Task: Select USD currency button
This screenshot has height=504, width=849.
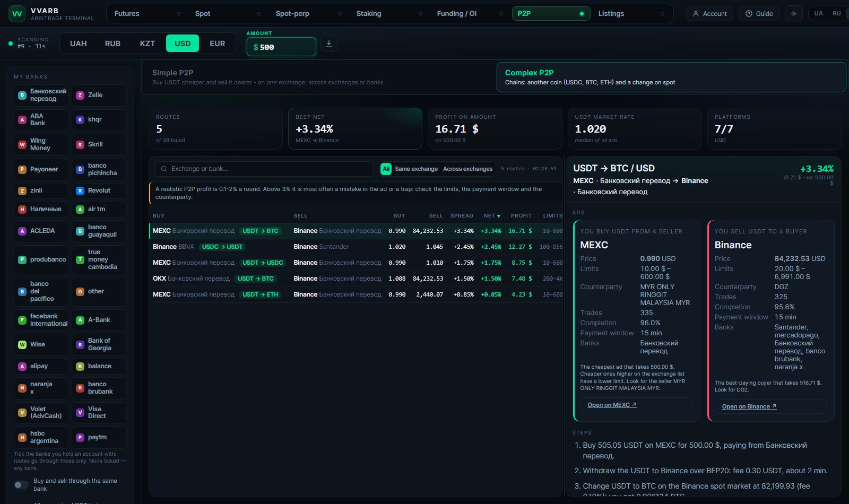Action: (183, 44)
